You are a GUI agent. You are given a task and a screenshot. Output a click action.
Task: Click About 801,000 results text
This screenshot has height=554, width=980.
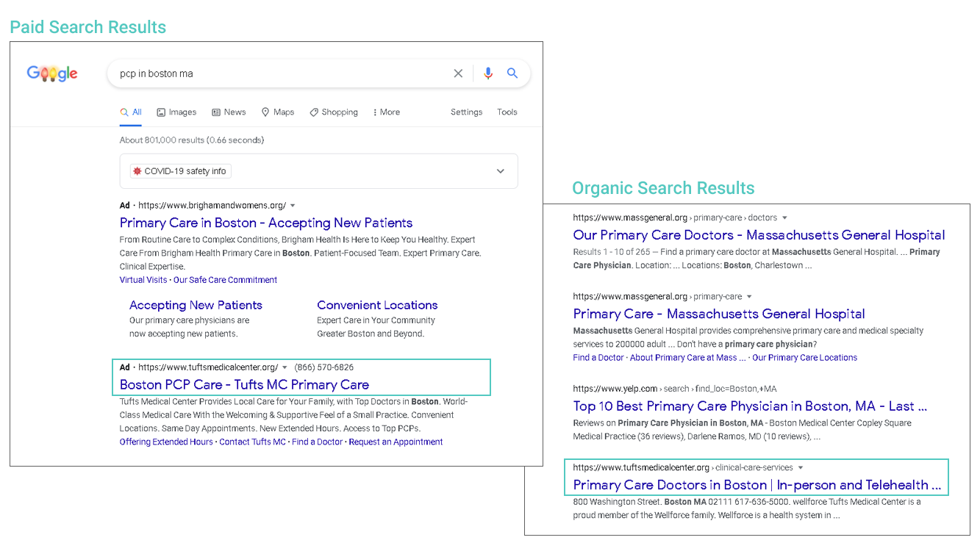192,140
